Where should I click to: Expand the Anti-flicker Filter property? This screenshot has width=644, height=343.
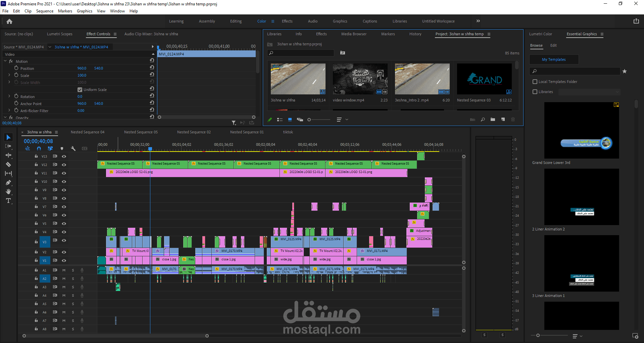pos(9,110)
